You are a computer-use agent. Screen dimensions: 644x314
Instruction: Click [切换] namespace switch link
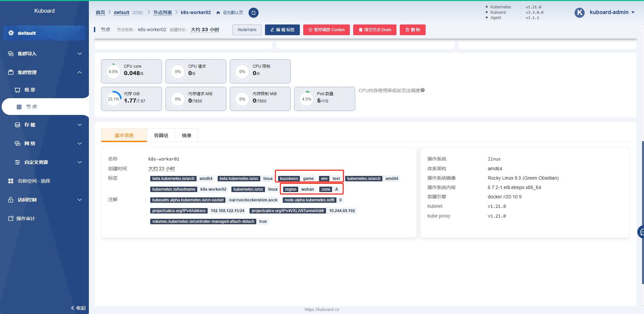click(x=138, y=13)
